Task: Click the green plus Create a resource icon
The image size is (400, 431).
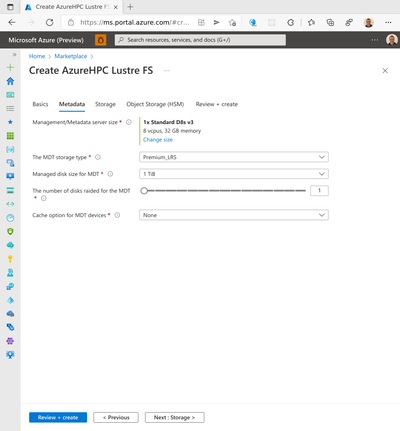Action: pos(10,67)
